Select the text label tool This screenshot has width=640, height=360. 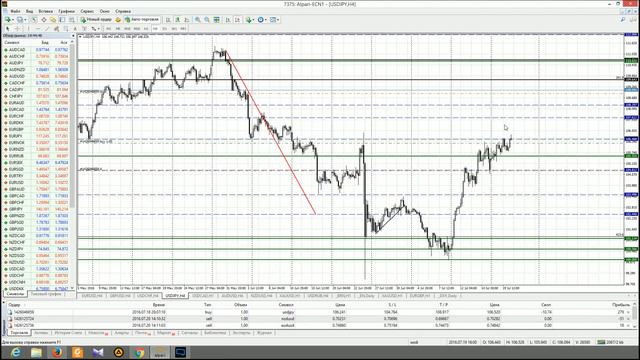84,29
